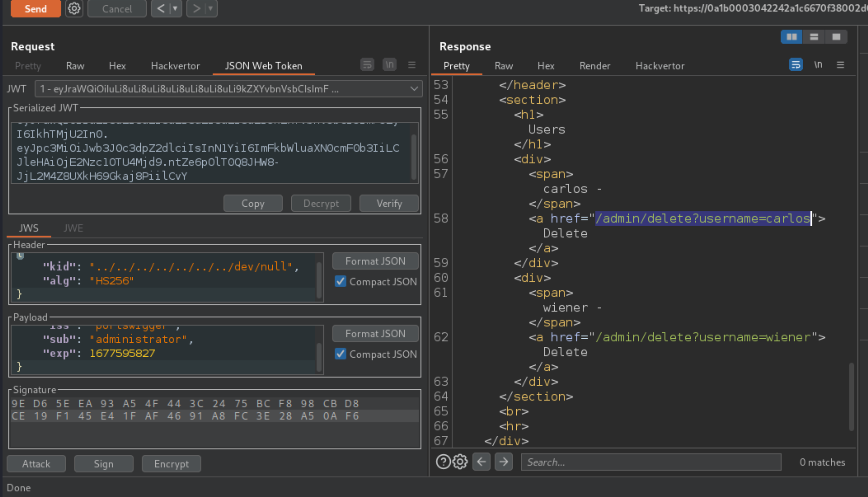Click the Users heading text in response
Screen dimensions: 868x497
(547, 129)
